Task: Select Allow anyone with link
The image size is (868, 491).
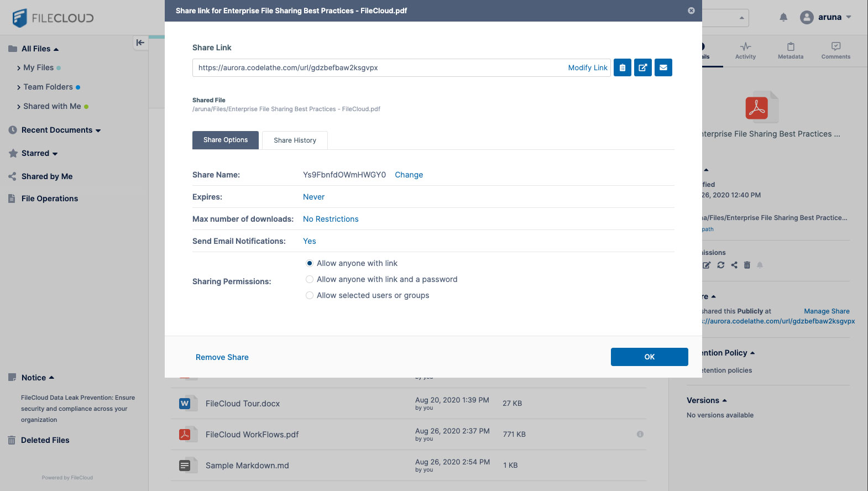Action: [x=310, y=263]
